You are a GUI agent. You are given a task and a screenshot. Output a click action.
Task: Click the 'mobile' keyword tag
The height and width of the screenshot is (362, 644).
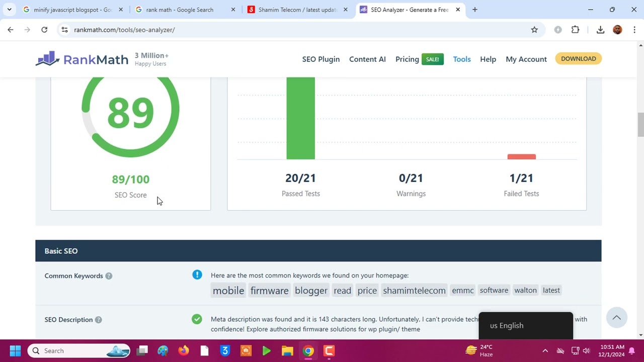228,290
